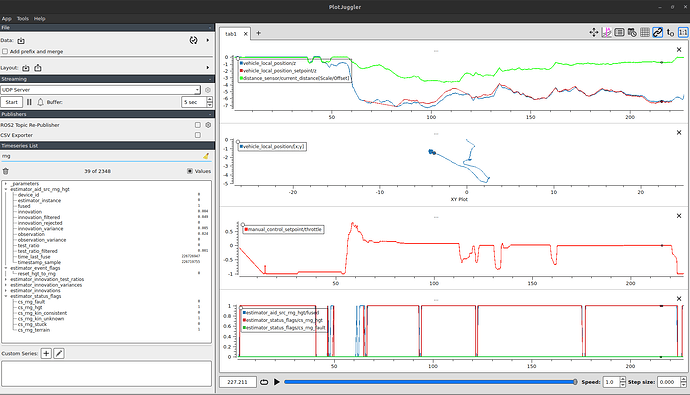This screenshot has width=690, height=395.
Task: Open the Help menu
Action: tap(40, 18)
